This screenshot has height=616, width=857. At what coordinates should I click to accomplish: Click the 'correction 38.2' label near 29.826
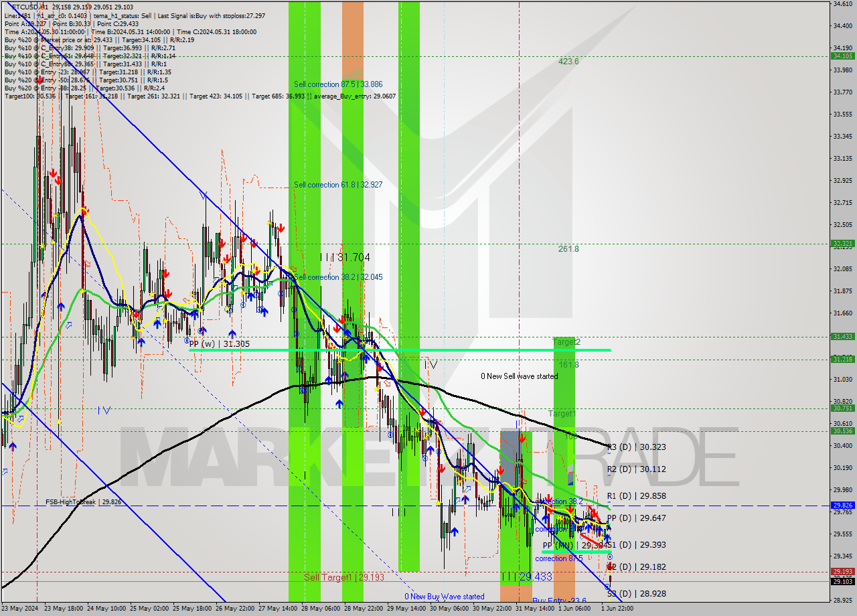[559, 502]
